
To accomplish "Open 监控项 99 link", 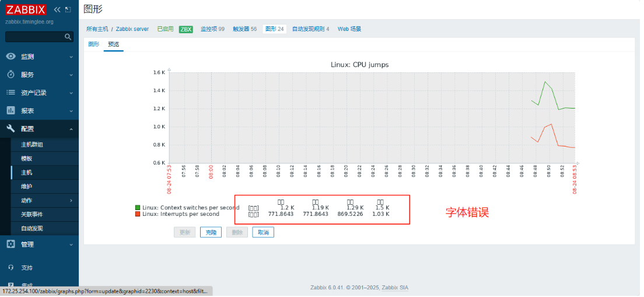I will (212, 29).
